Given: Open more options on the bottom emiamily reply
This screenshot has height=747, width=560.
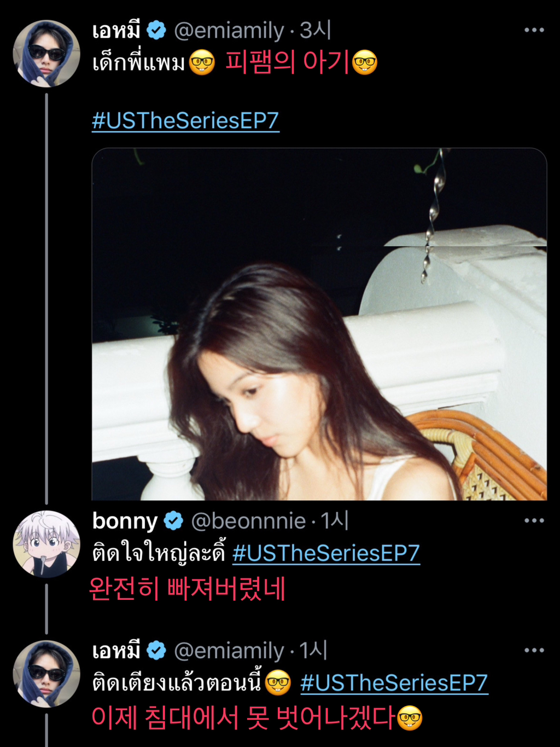Looking at the screenshot, I should tap(534, 650).
